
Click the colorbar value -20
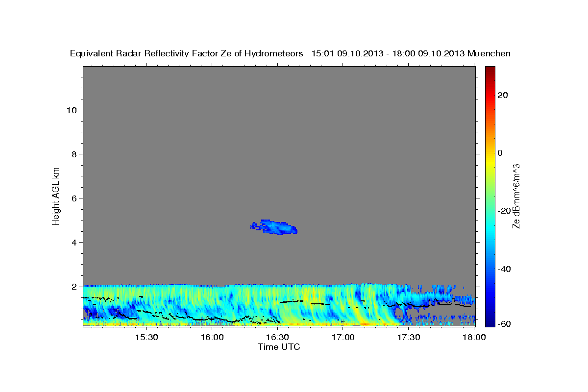(504, 211)
